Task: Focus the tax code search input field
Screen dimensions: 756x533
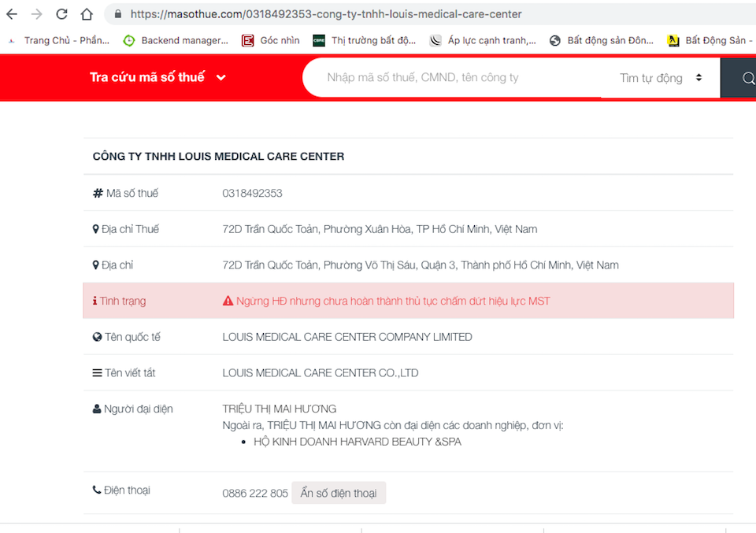Action: (x=449, y=77)
